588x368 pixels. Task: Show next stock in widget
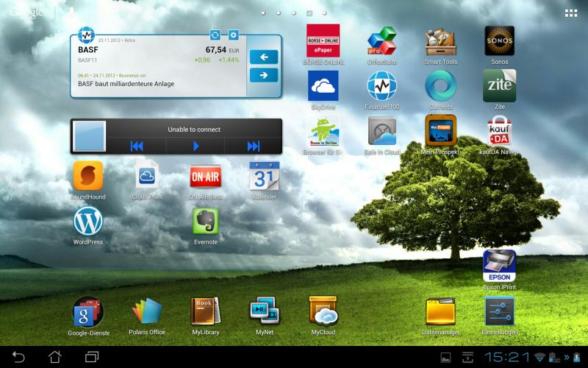264,75
